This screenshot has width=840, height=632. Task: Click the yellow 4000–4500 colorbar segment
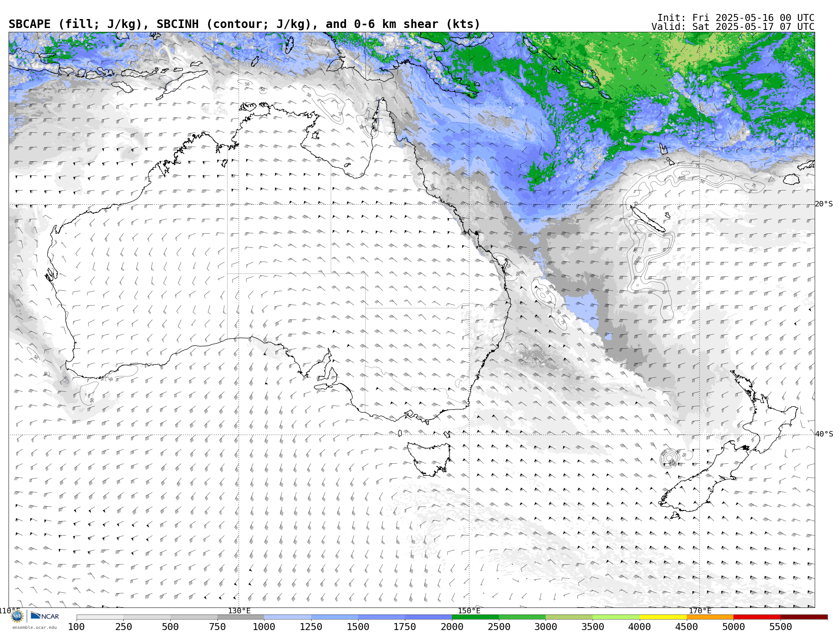click(x=663, y=617)
